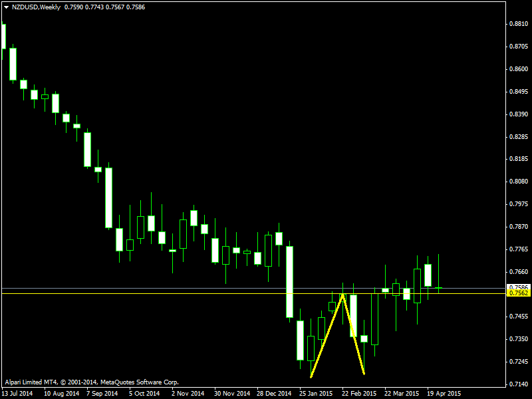Click the current price label 0.7586
532x399 pixels.
[x=519, y=287]
